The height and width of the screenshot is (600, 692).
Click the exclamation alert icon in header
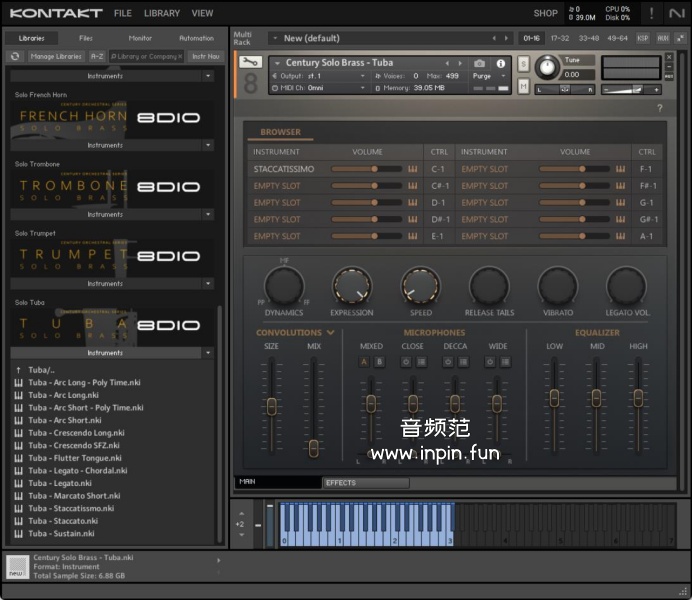coord(651,13)
